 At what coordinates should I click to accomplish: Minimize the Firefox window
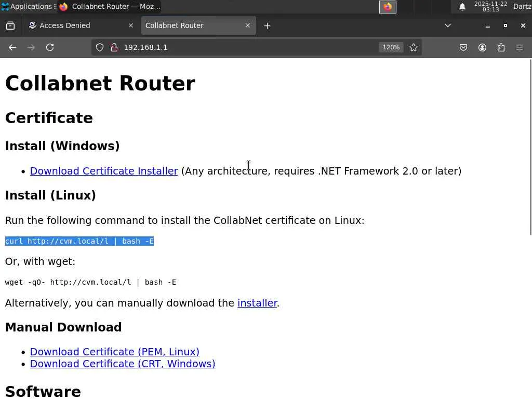pos(487,26)
